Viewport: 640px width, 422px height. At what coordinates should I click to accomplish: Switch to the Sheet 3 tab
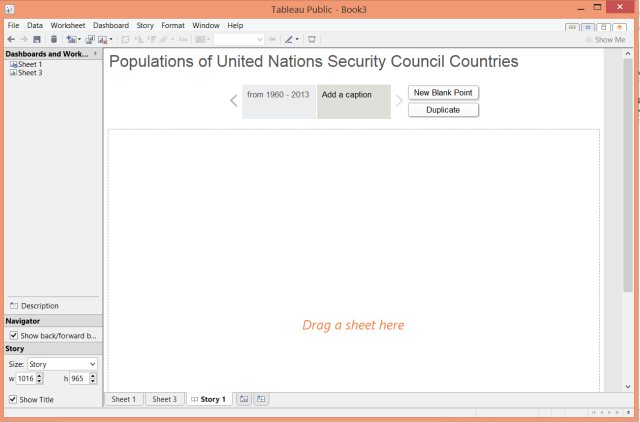click(x=164, y=399)
